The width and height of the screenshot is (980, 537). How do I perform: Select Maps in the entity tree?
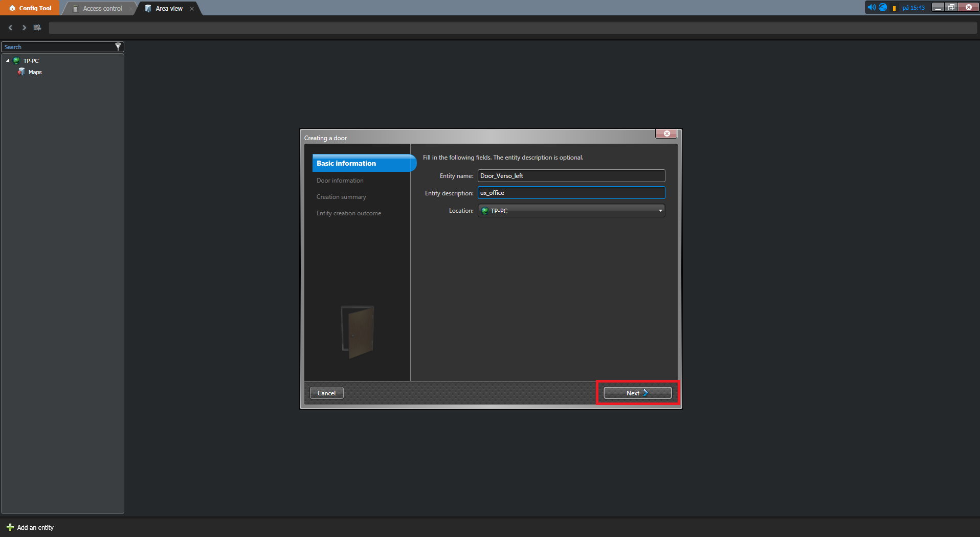coord(35,72)
